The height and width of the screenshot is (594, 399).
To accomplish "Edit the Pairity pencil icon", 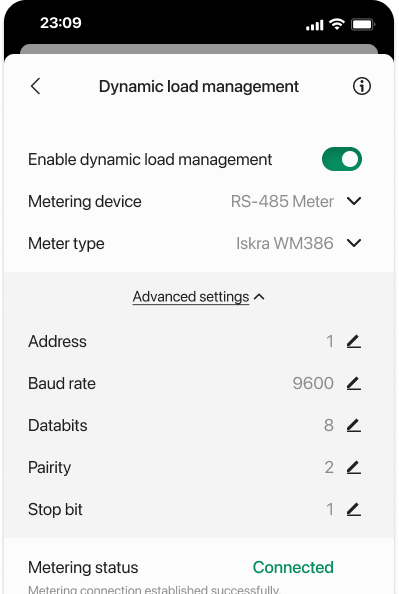I will coord(354,467).
